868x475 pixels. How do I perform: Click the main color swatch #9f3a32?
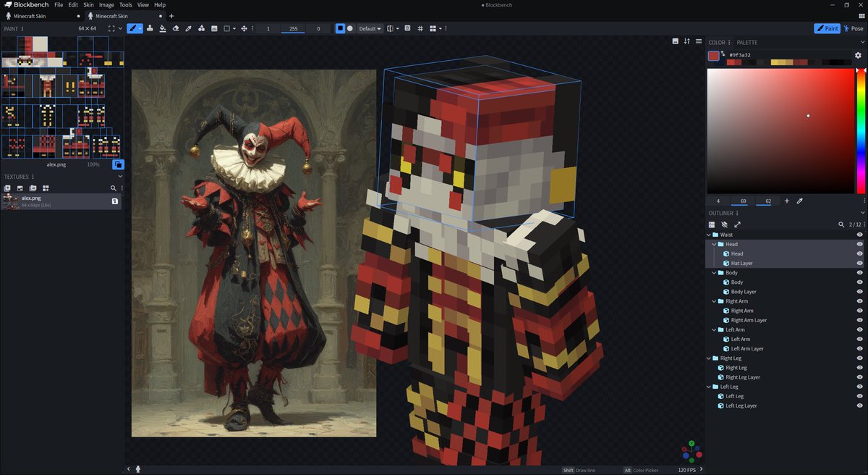coord(714,55)
